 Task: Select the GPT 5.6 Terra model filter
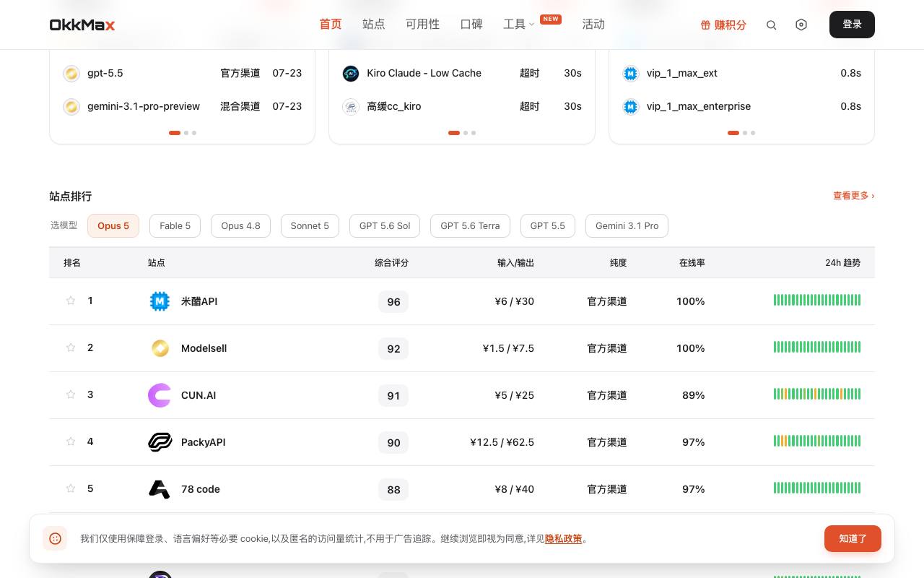(x=470, y=225)
